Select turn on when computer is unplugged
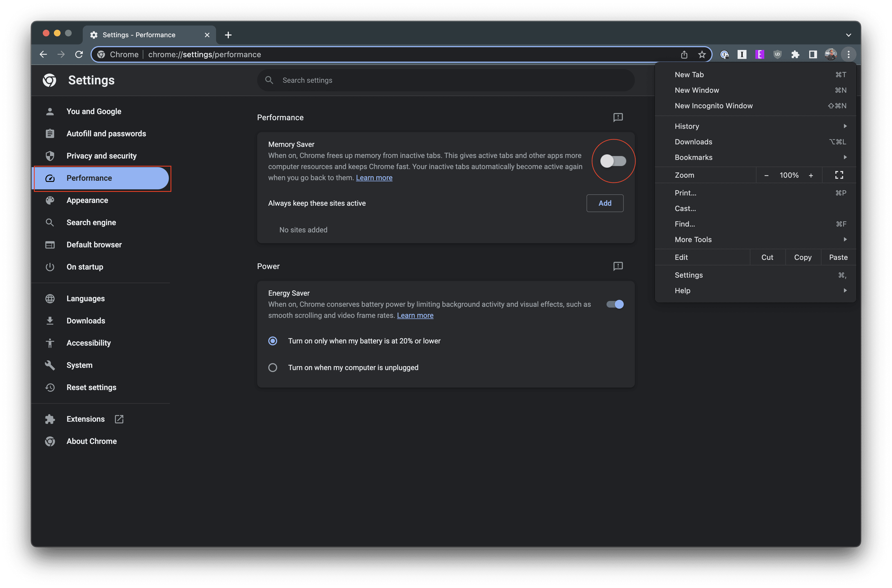The height and width of the screenshot is (588, 892). coord(273,368)
